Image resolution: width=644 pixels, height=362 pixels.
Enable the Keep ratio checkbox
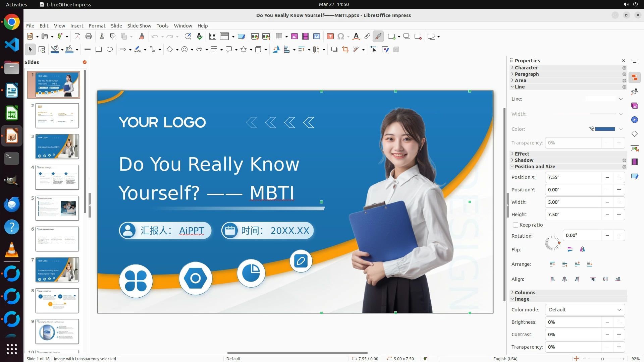pos(516,225)
